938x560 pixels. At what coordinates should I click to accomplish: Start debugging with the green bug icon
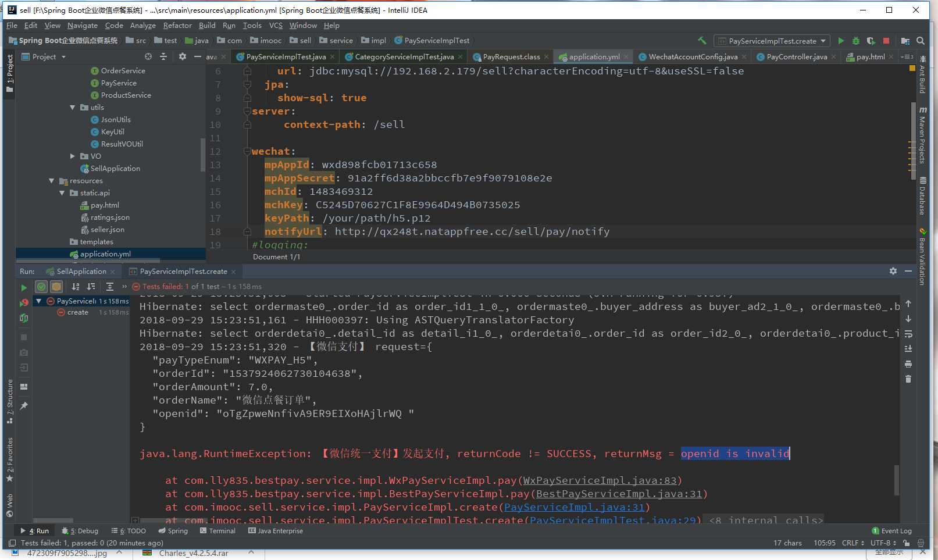(x=856, y=41)
